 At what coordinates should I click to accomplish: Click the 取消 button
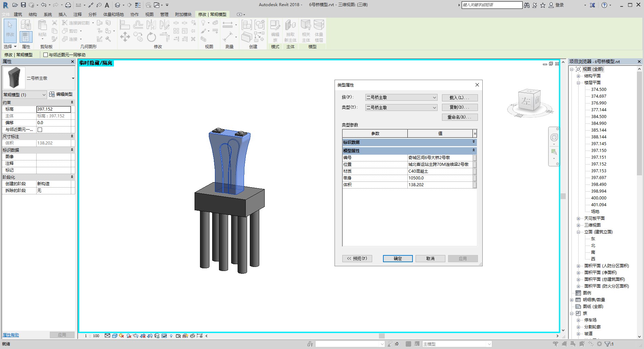[430, 258]
